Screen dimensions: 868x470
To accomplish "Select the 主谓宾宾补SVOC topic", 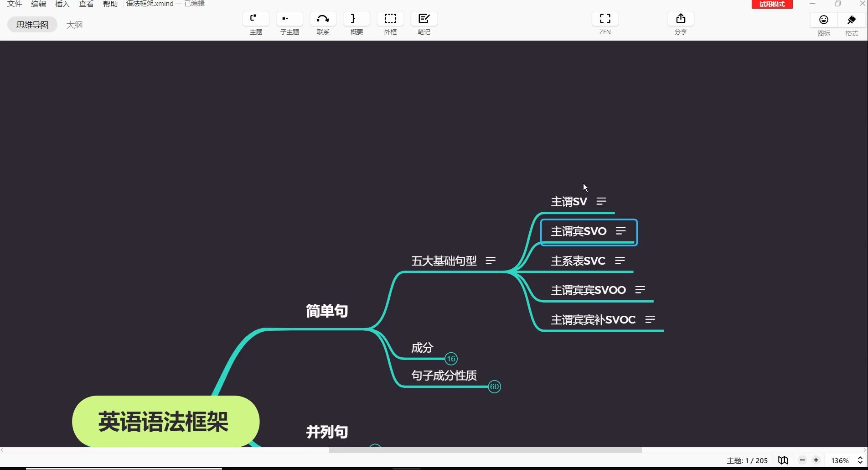I will pos(593,319).
